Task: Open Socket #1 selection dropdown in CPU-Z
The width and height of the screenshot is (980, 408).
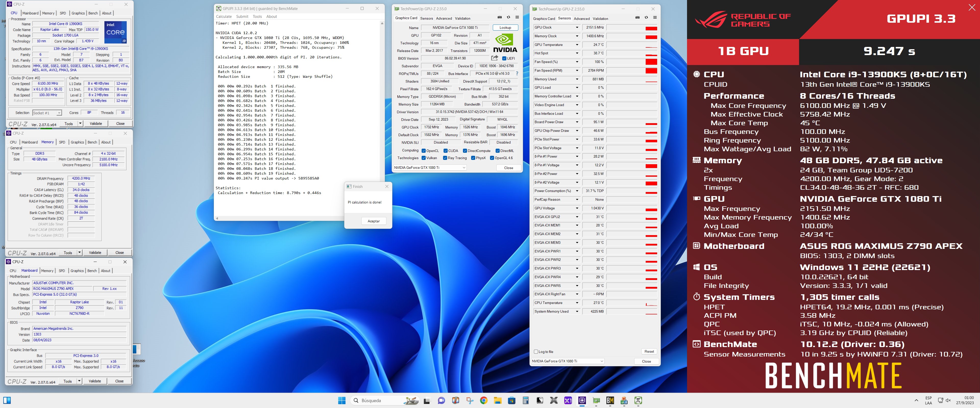Action: coord(47,113)
